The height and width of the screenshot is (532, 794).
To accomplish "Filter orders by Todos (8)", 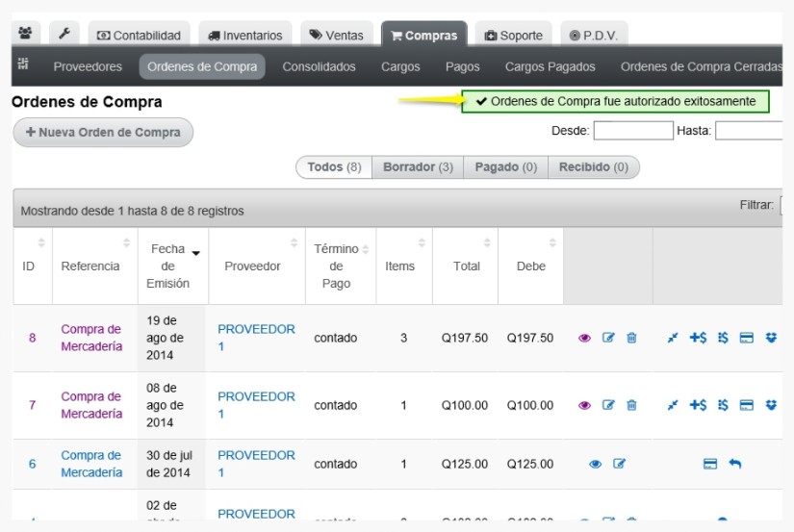I will pyautogui.click(x=334, y=167).
